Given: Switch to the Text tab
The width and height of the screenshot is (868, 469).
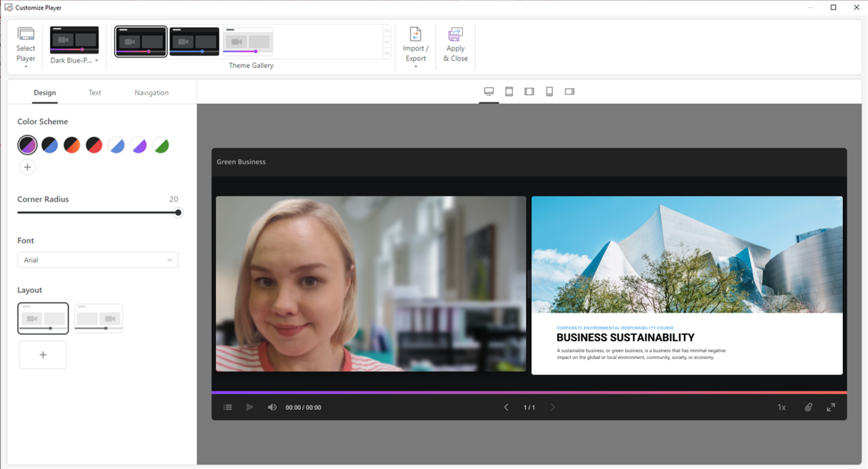Looking at the screenshot, I should (x=94, y=93).
